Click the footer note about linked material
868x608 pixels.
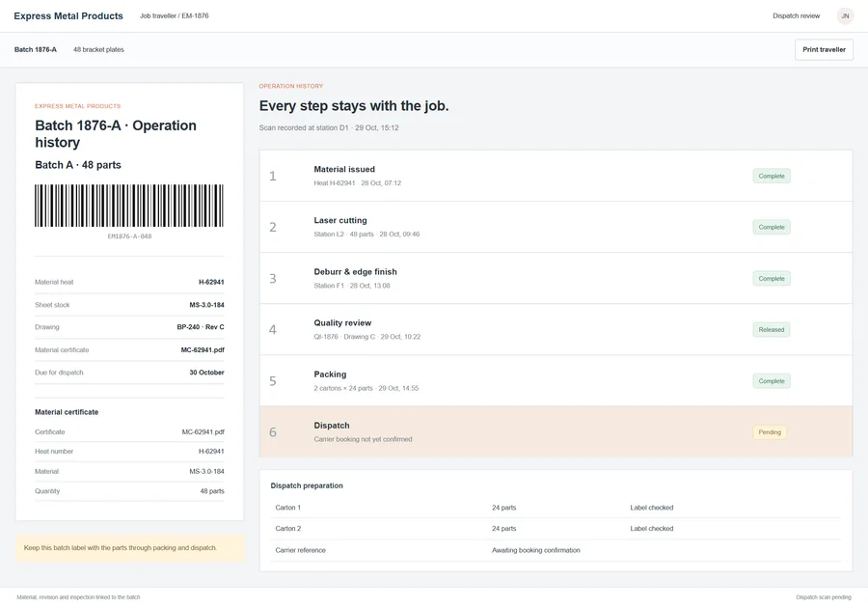click(78, 597)
